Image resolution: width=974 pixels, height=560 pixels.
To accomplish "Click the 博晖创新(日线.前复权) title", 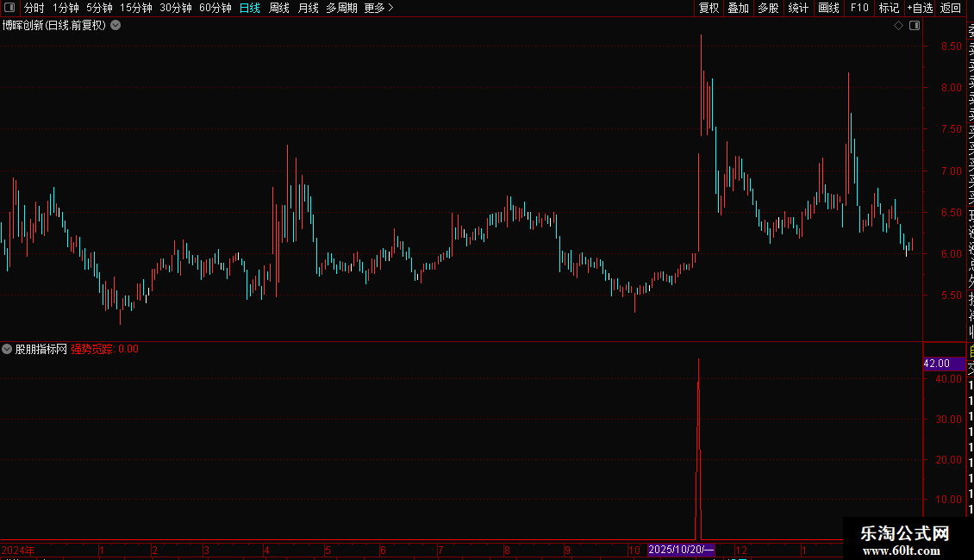I will [x=54, y=26].
